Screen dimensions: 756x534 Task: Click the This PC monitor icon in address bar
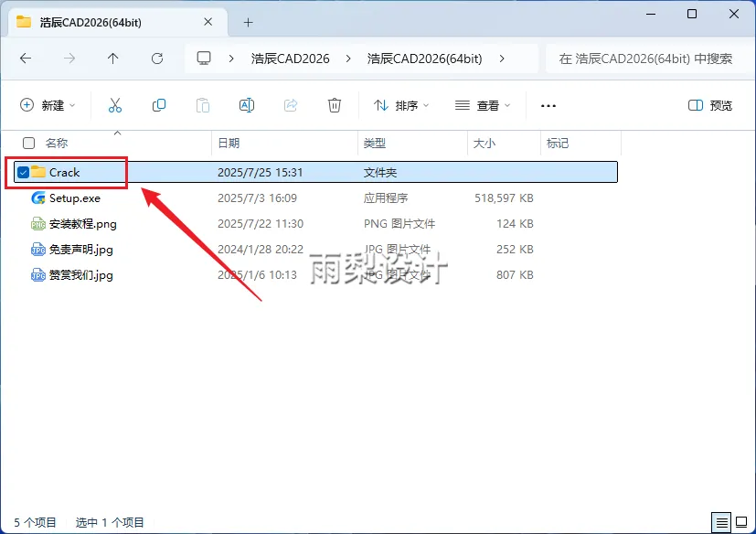(x=204, y=59)
